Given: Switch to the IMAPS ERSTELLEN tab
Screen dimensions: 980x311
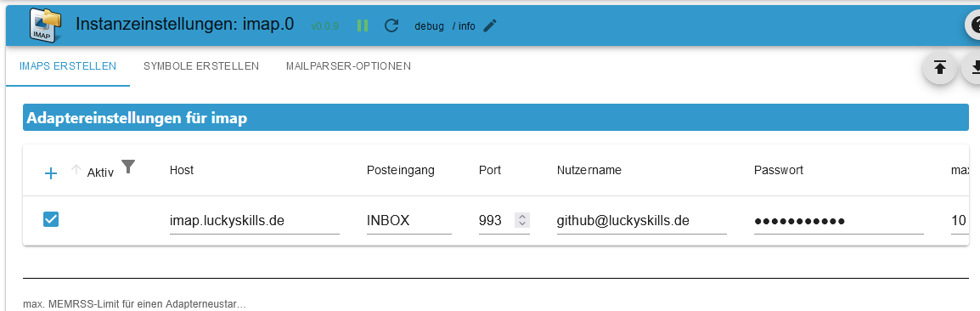Looking at the screenshot, I should pyautogui.click(x=67, y=65).
